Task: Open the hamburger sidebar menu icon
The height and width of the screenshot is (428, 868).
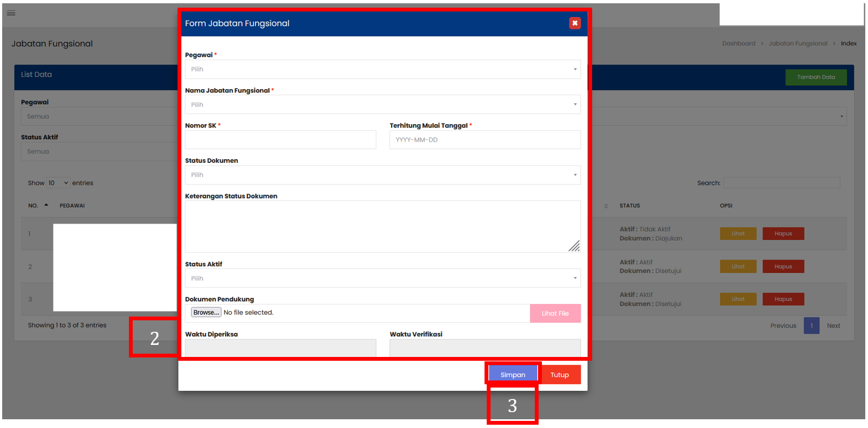Action: (11, 13)
